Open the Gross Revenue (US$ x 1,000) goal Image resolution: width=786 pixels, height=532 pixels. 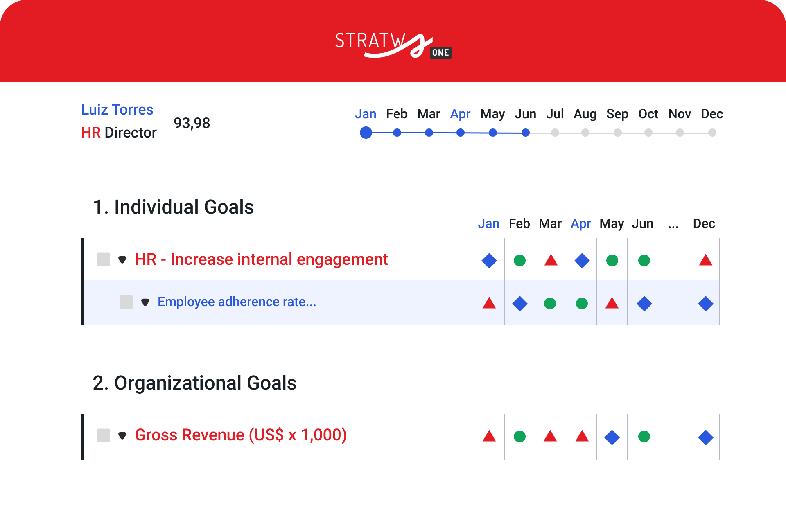[x=241, y=435]
